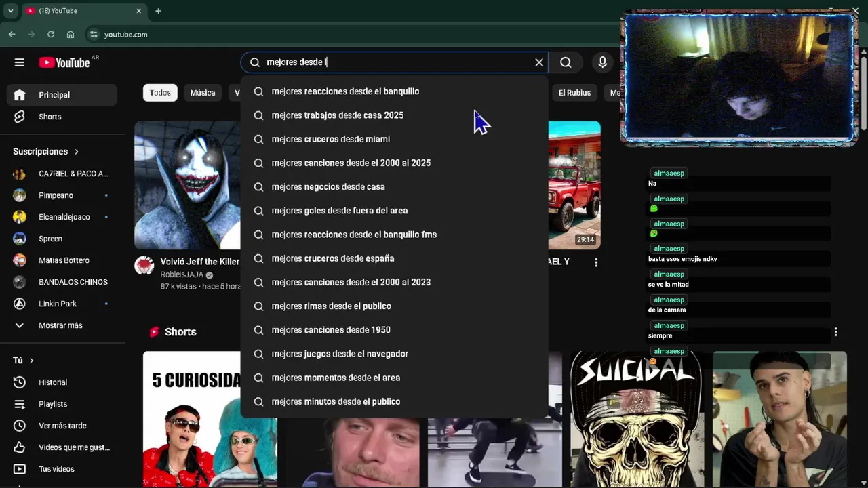Open Historial in the sidebar
868x488 pixels.
62,382
